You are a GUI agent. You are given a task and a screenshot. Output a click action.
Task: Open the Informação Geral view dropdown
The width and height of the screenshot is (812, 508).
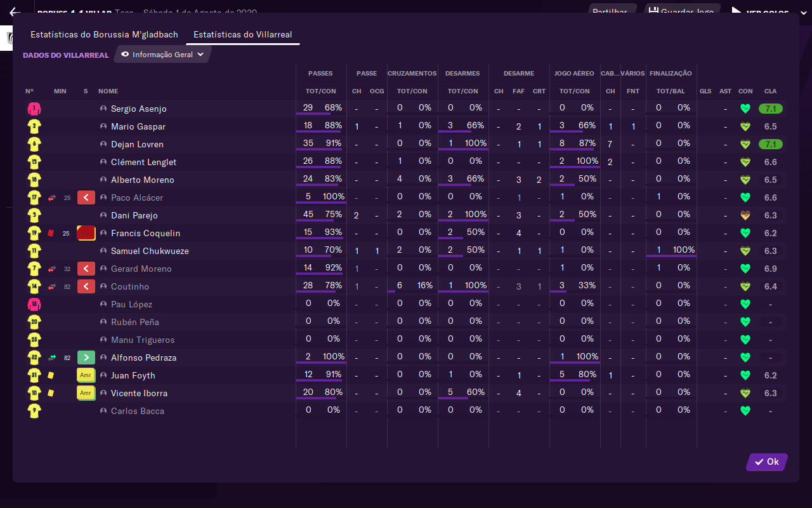click(x=162, y=55)
